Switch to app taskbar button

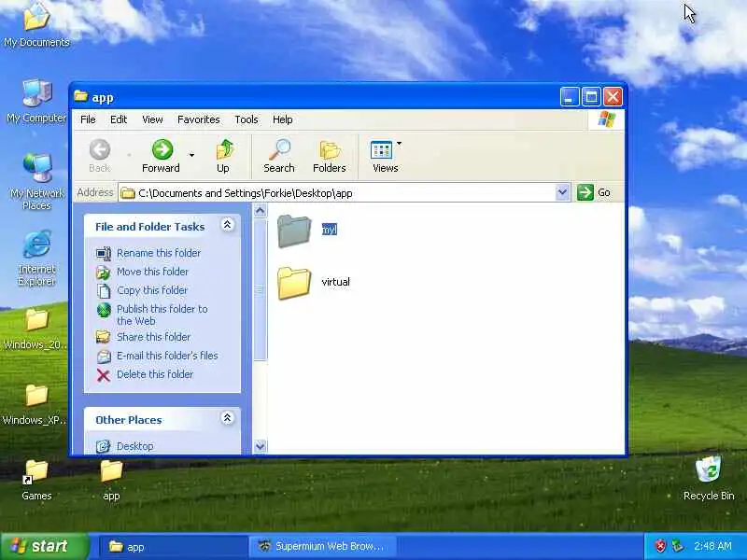pyautogui.click(x=174, y=547)
